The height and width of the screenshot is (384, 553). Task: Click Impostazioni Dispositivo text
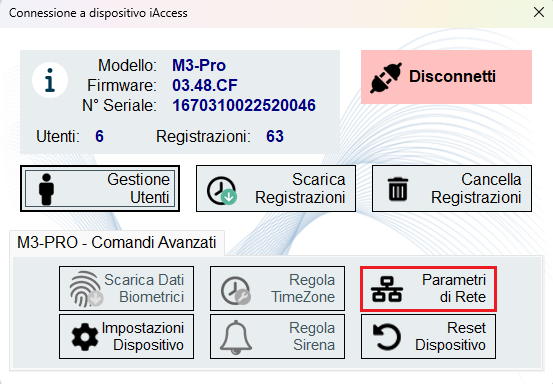[x=143, y=336]
